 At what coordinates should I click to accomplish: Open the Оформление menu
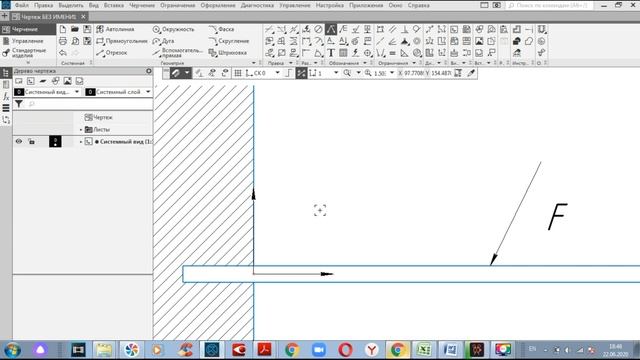[218, 5]
